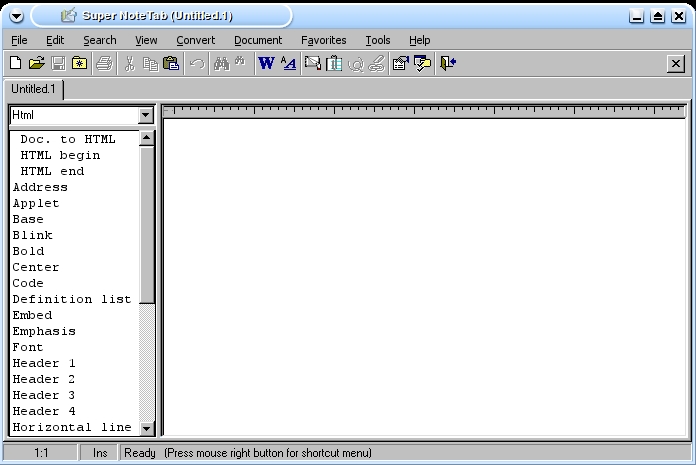Select 'Definition list' clip
The width and height of the screenshot is (696, 465).
72,299
